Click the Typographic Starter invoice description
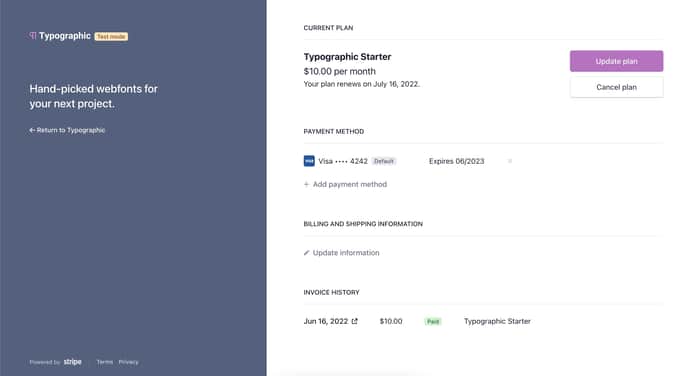Image resolution: width=700 pixels, height=376 pixels. (x=497, y=321)
